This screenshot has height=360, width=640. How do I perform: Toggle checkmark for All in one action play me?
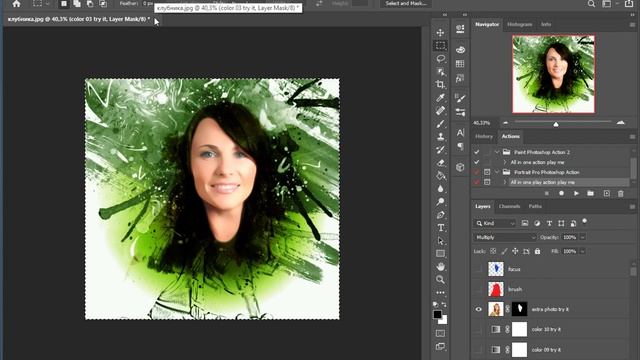477,162
